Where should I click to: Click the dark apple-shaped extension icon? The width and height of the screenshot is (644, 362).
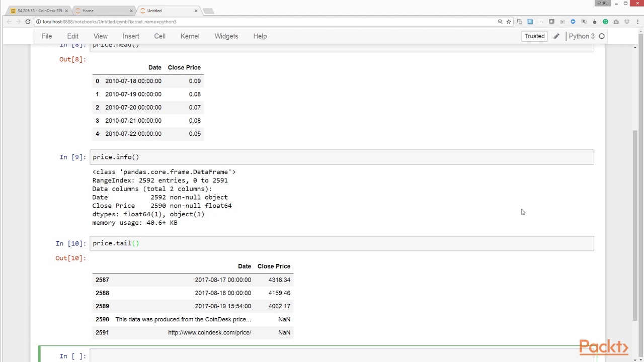click(595, 22)
